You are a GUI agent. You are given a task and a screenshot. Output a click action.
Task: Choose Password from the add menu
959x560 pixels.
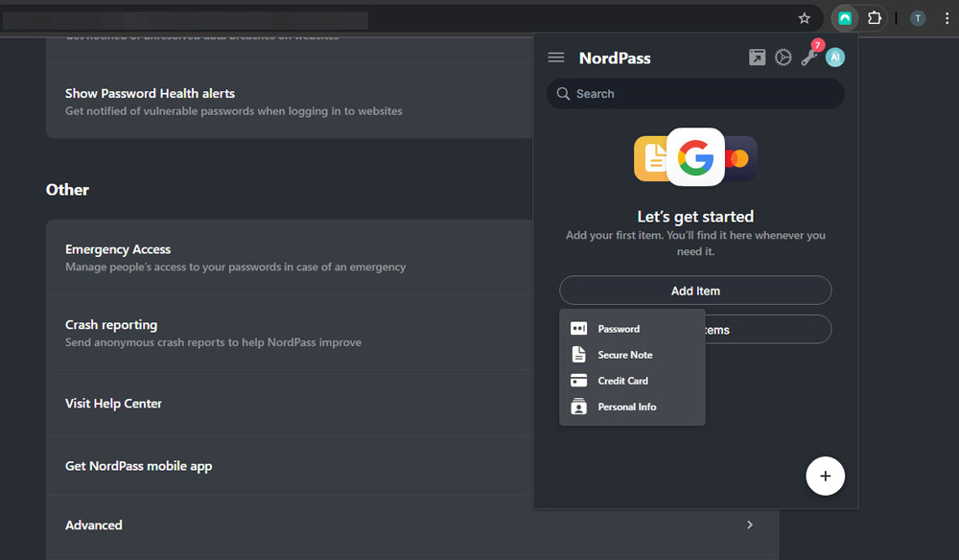click(632, 329)
